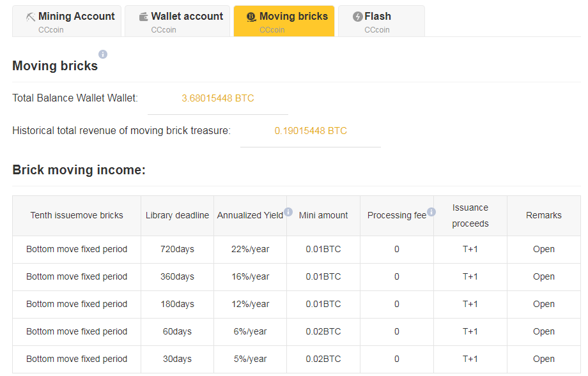Open the Mining Account tab
The image size is (588, 376).
[x=66, y=21]
